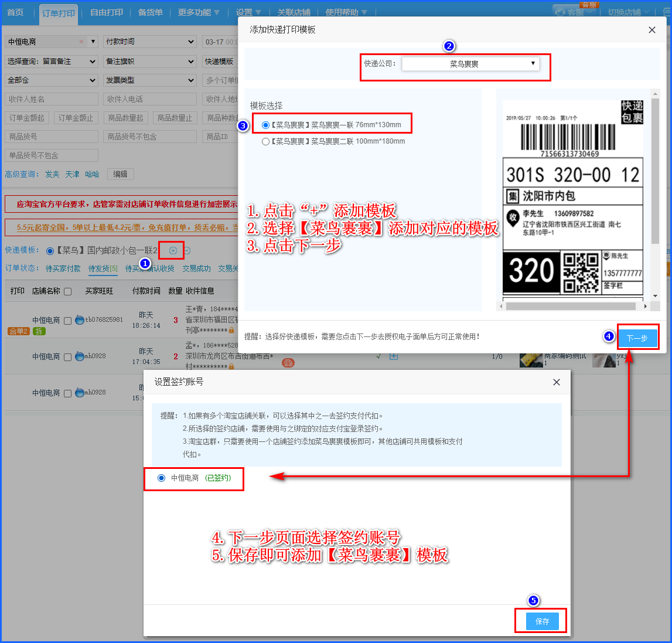Click the plus icon to add express template

(173, 251)
